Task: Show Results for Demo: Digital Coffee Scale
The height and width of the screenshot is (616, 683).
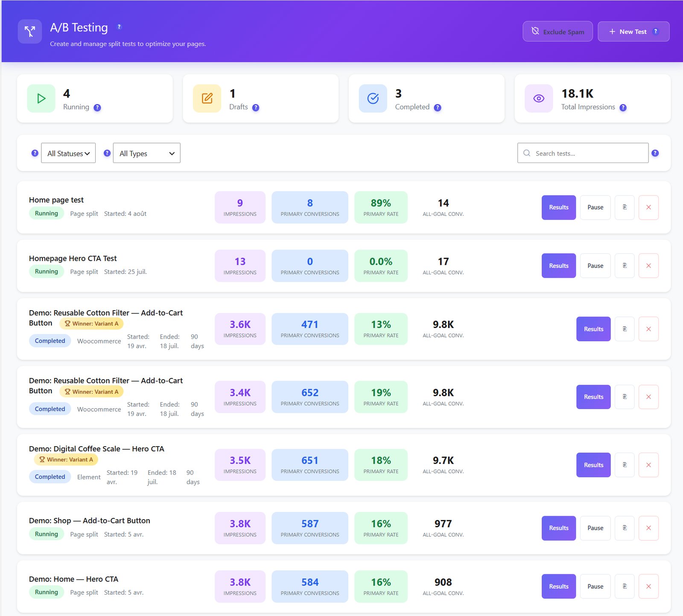Action: click(593, 465)
